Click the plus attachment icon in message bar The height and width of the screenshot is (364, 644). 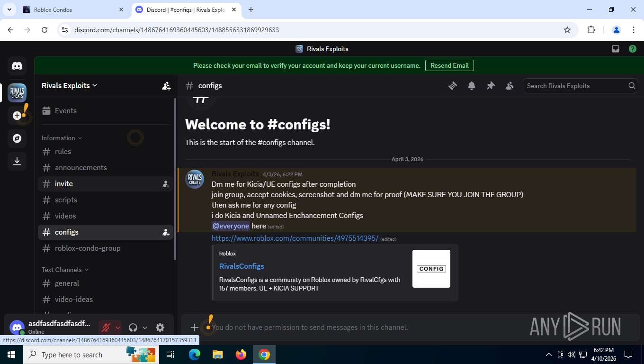[x=194, y=328]
